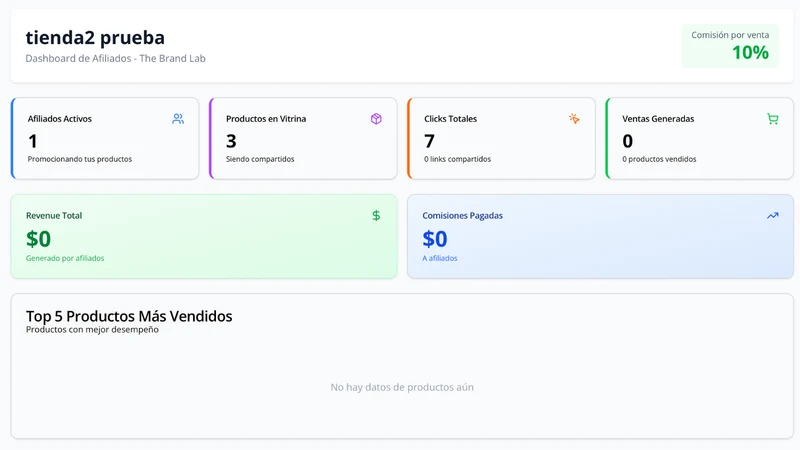Click the shopping cart icon in Ventas Generadas

(772, 119)
